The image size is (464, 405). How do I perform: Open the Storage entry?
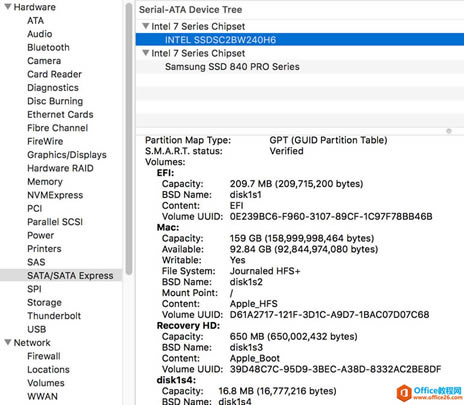[44, 302]
